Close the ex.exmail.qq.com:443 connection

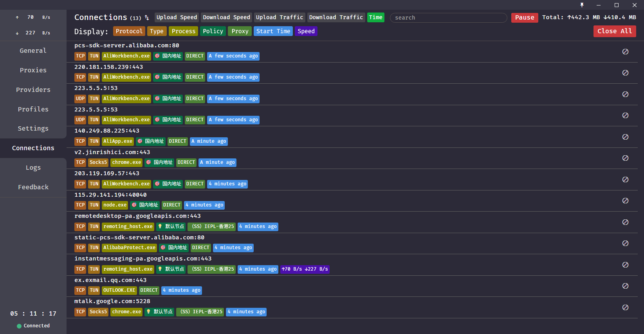(625, 286)
